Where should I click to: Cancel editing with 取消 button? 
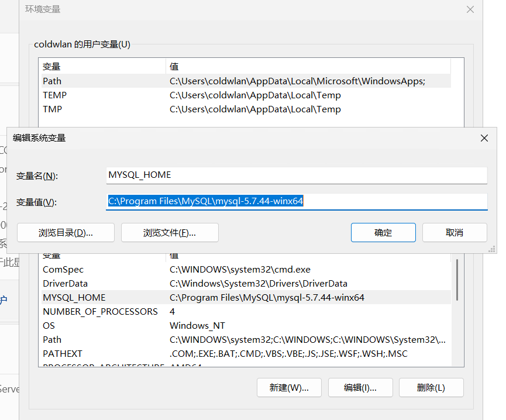pyautogui.click(x=455, y=232)
